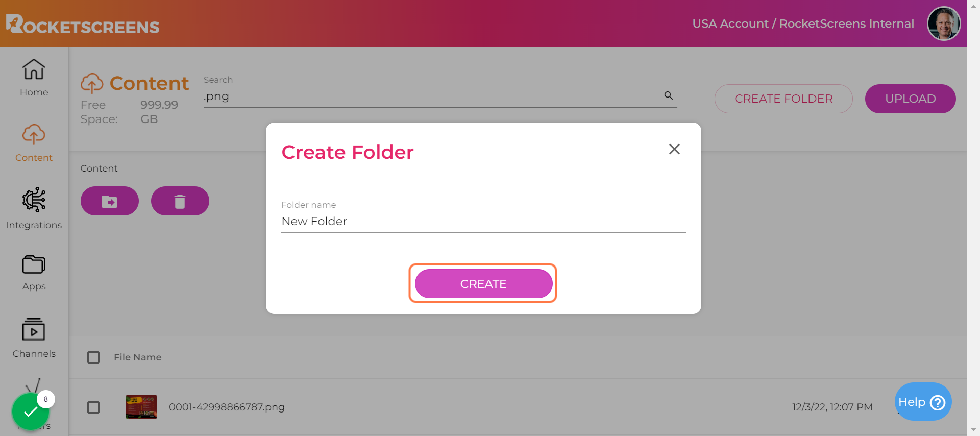Click the Folder name input field
Viewport: 980px width, 436px height.
[483, 222]
